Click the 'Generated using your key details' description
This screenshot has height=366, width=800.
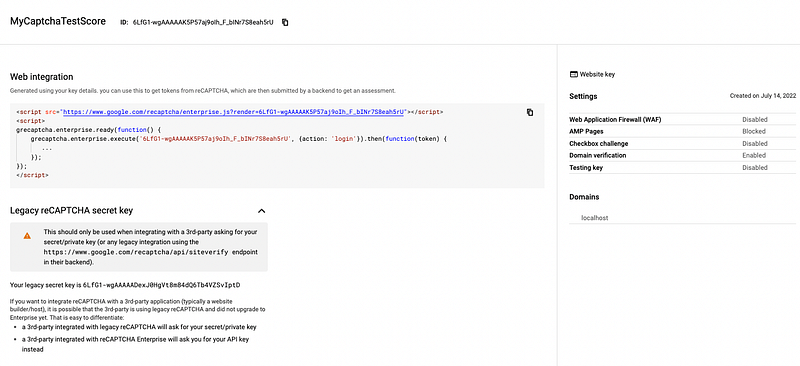pyautogui.click(x=203, y=91)
